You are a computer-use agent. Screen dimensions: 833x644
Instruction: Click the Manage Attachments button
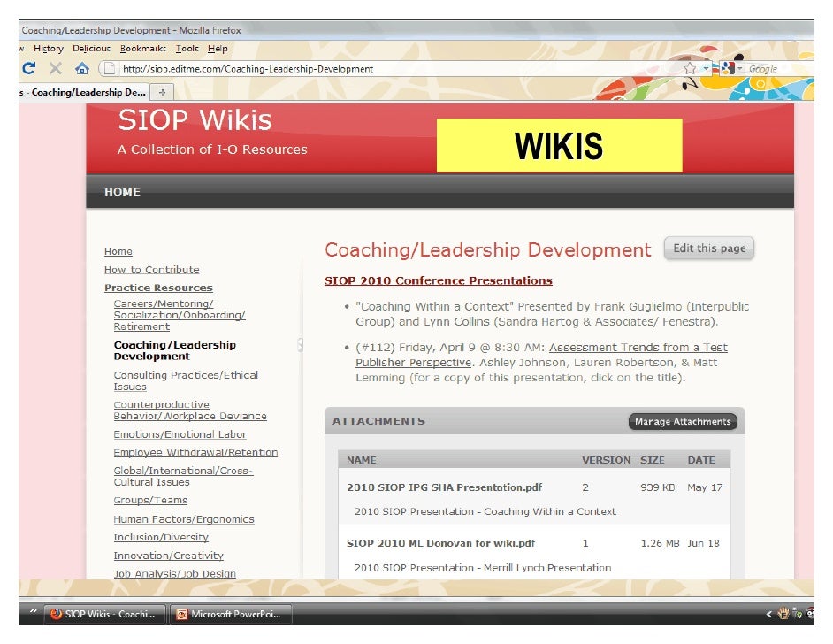[x=683, y=421]
